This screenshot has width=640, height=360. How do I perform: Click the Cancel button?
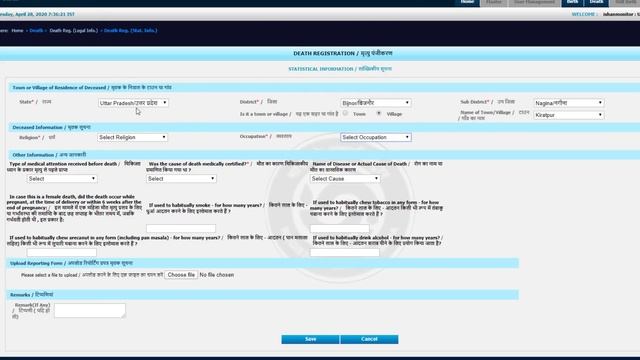point(369,339)
